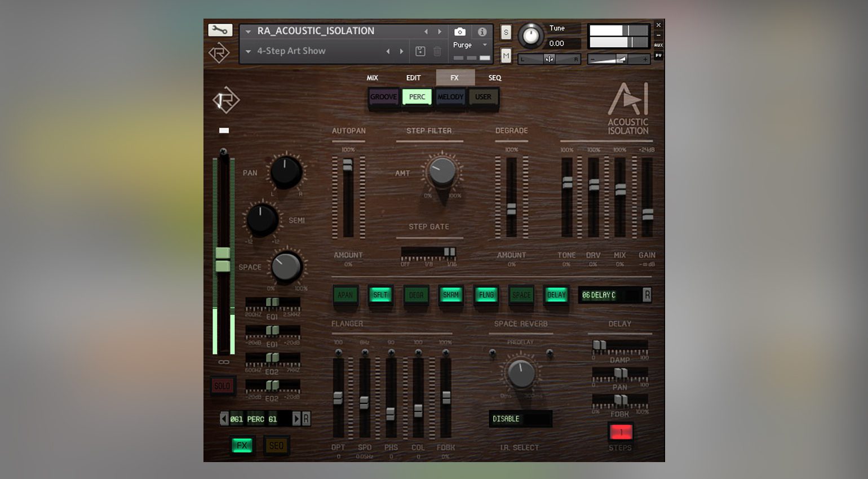Open instrument info via the i icon
The image size is (868, 479).
482,32
